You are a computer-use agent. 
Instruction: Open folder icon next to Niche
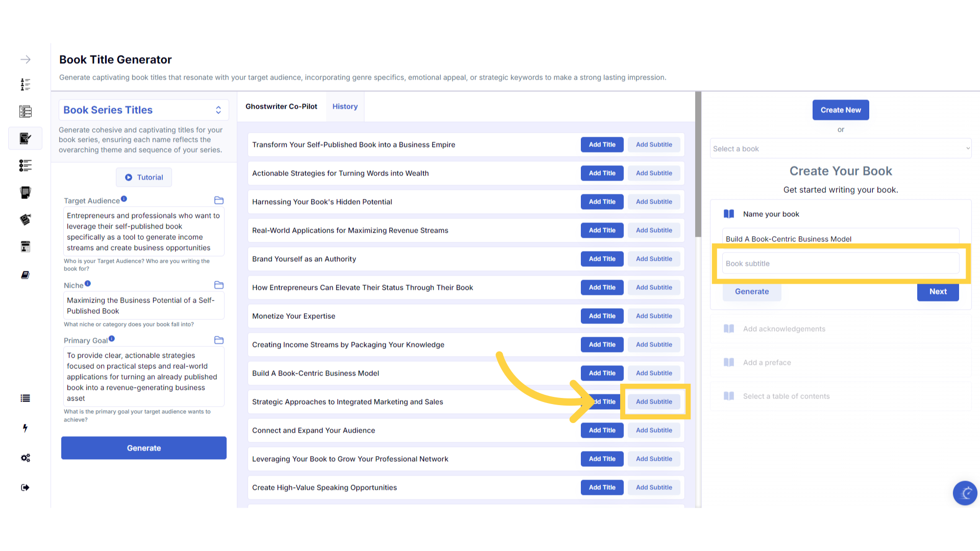click(219, 285)
